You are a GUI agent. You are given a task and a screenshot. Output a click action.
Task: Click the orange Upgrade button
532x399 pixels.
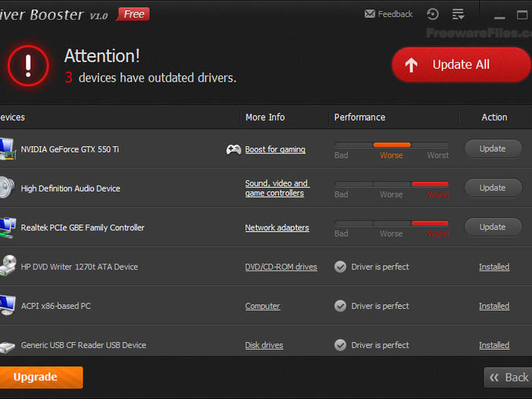point(41,377)
